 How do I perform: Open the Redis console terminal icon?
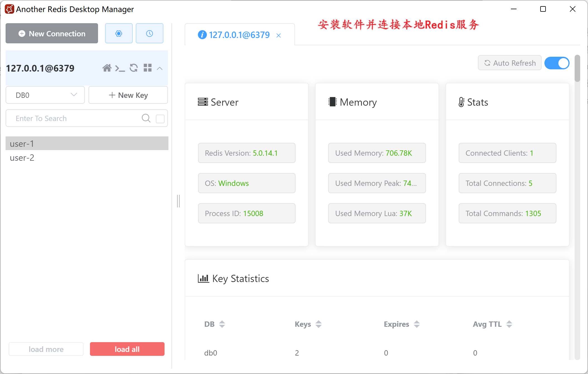[x=120, y=68]
